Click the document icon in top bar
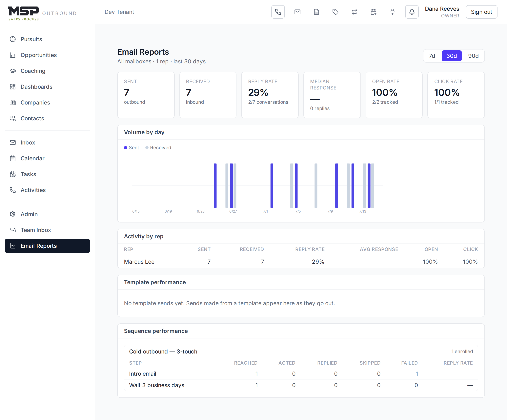This screenshot has width=507, height=420. coord(316,12)
